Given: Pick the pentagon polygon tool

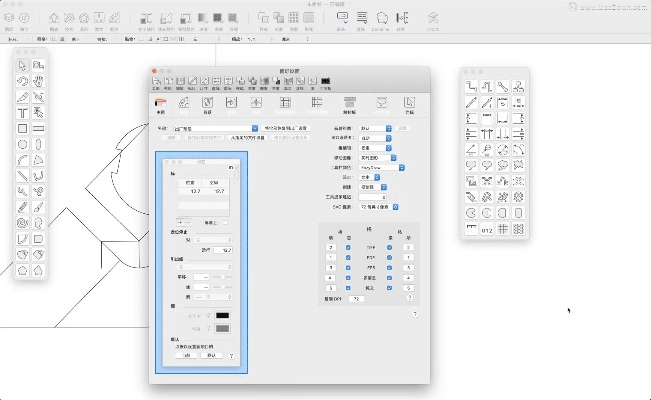Looking at the screenshot, I should [x=22, y=271].
